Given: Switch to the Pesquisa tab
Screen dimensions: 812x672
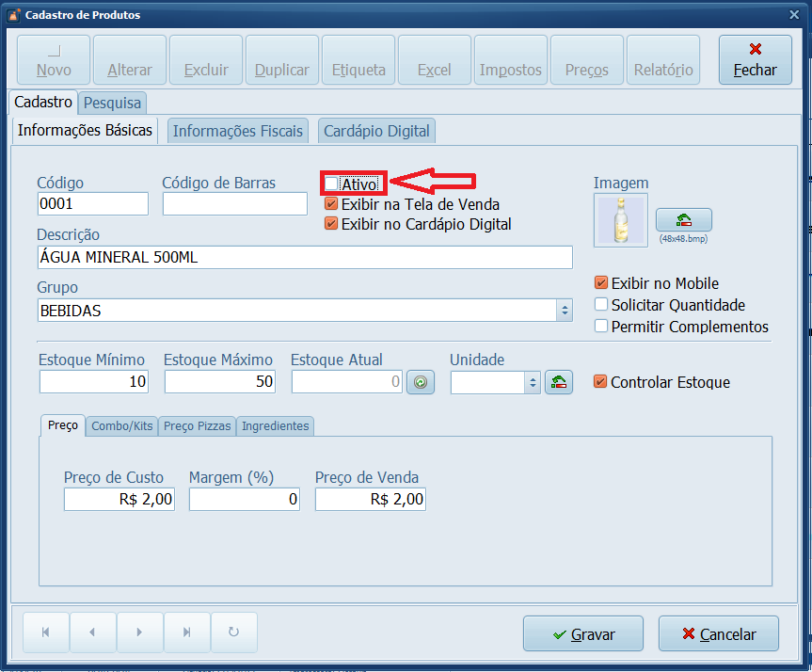Looking at the screenshot, I should (x=112, y=103).
